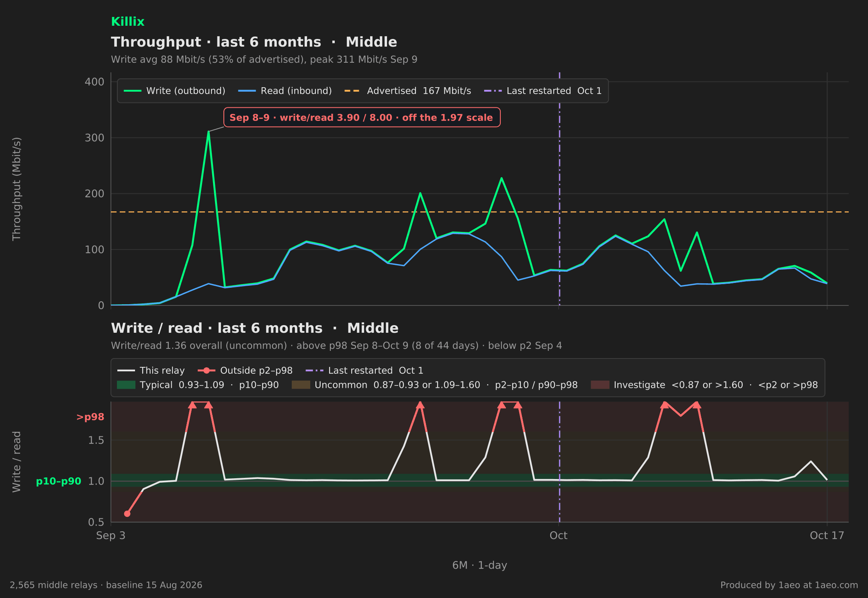Click the Throughput (Mbit/s) axis title
Viewport: 868px width, 598px height.
point(16,189)
